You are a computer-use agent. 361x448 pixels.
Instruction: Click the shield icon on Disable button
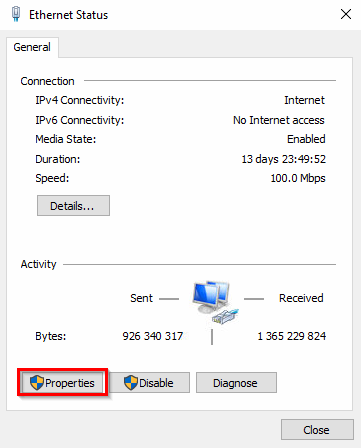(x=131, y=382)
